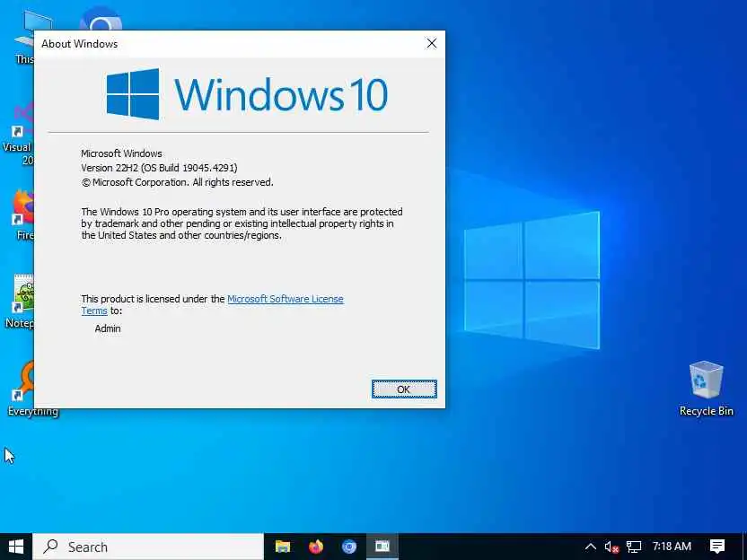Open the Microsoft Software License Terms link
This screenshot has height=560, width=747.
click(x=285, y=299)
